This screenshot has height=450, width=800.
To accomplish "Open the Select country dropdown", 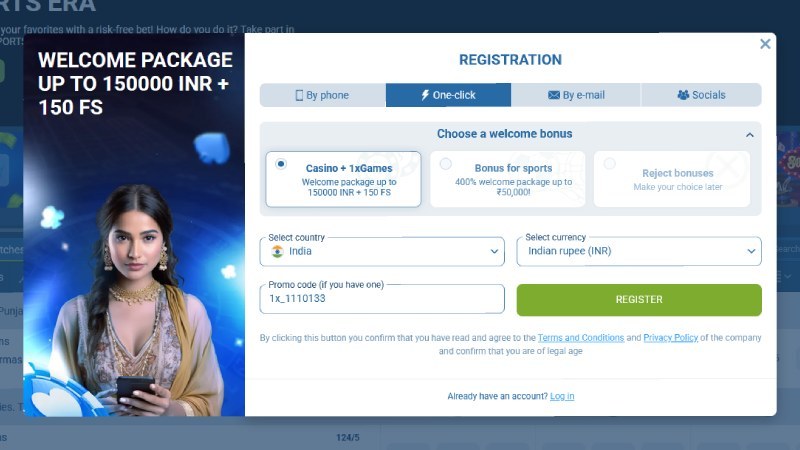I will tap(382, 252).
